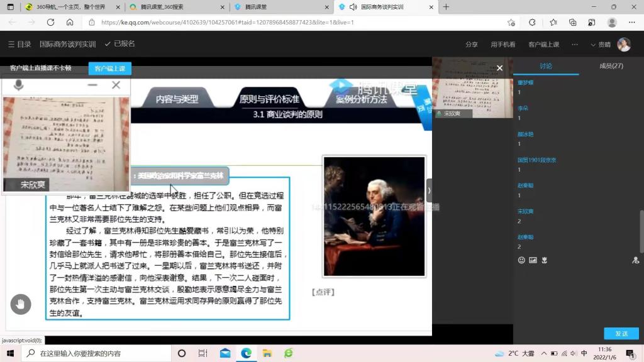Switch to the 成员(27) members tab
This screenshot has width=644, height=362.
[x=611, y=66]
